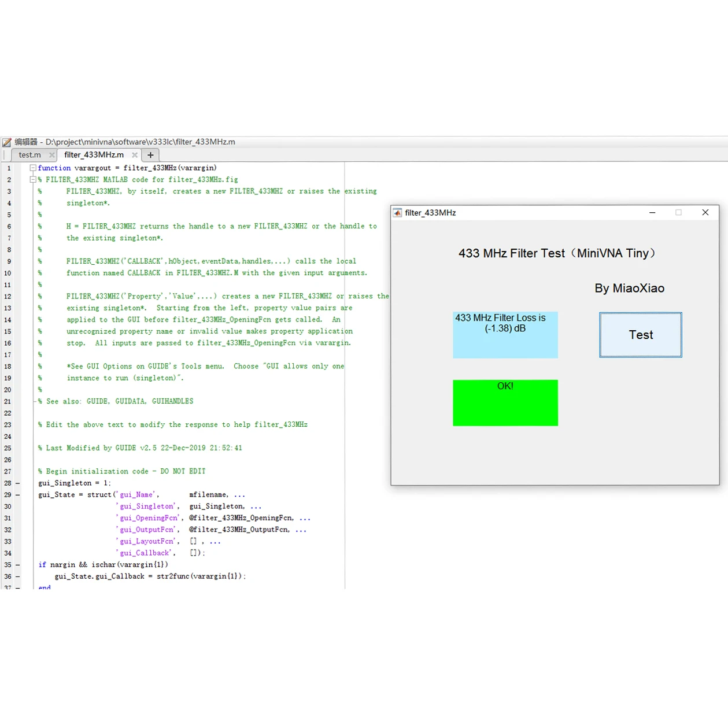Close the test.m tab with its X

coord(52,155)
